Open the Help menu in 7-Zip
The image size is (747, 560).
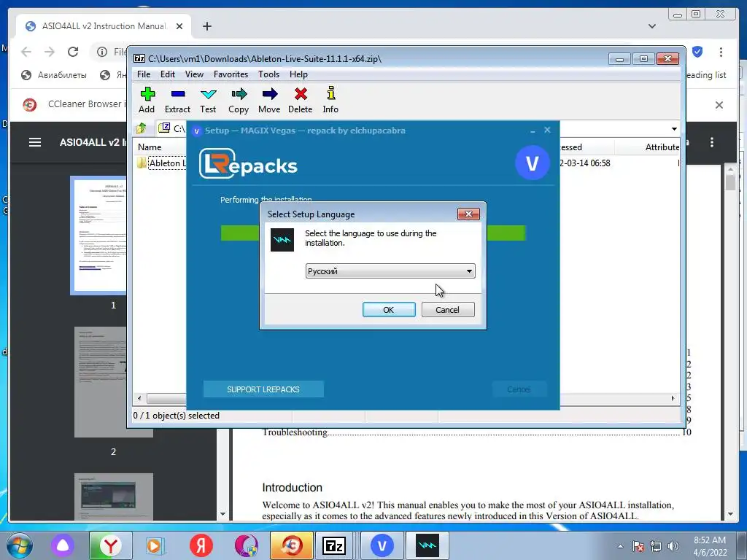[298, 74]
